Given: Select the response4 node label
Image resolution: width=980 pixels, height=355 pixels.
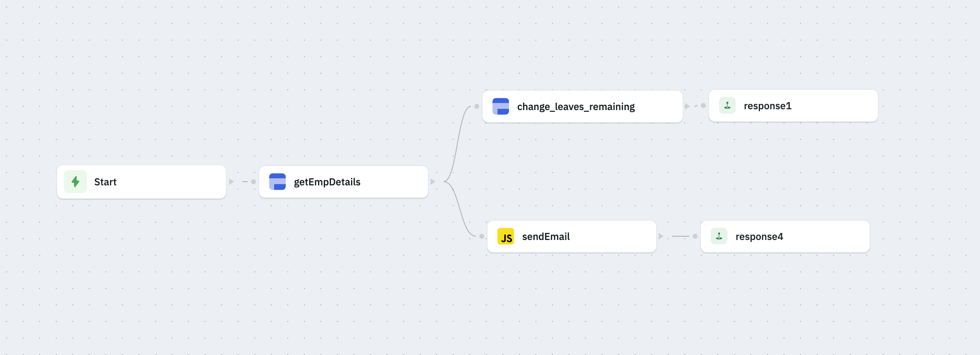Looking at the screenshot, I should click(x=759, y=237).
